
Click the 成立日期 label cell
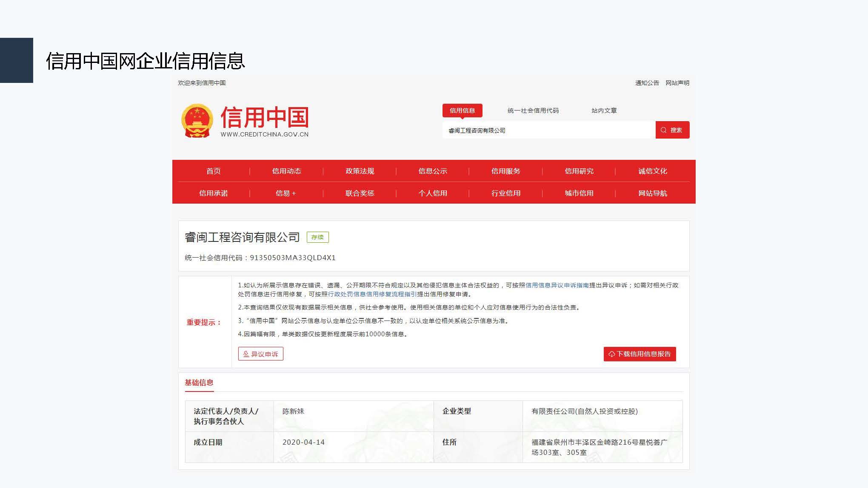pos(229,447)
